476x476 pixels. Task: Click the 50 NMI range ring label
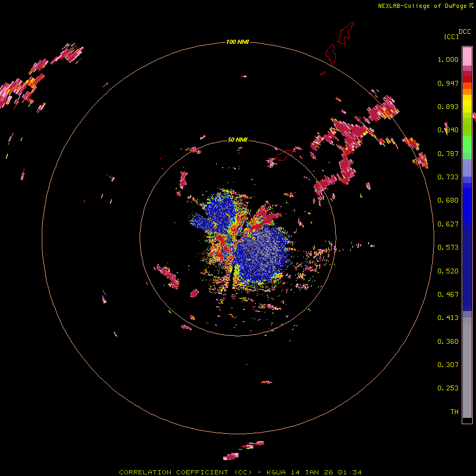pyautogui.click(x=237, y=140)
